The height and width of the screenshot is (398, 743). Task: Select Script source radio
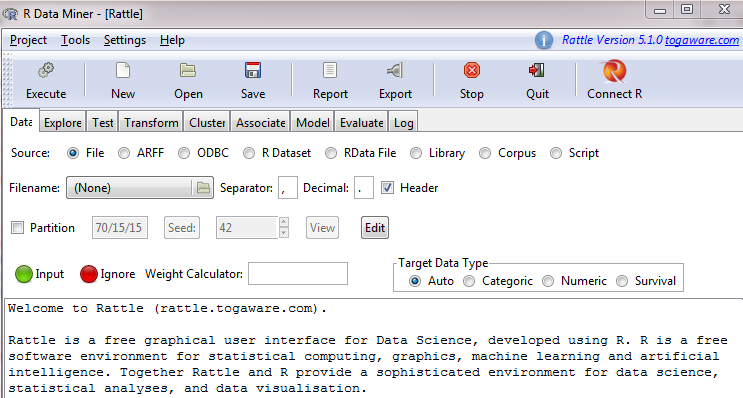coord(556,153)
